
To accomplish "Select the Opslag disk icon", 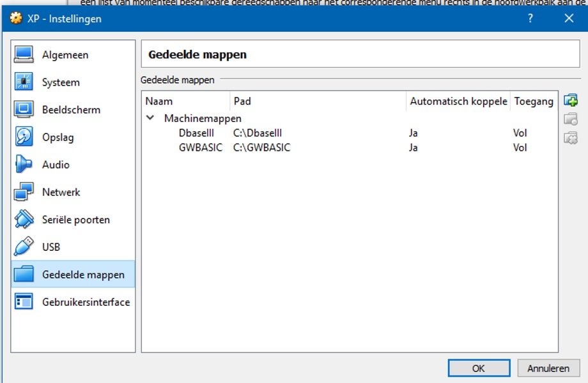I will [24, 137].
